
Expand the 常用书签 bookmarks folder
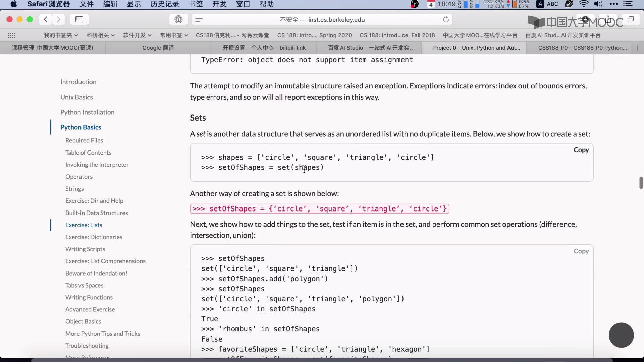click(x=174, y=35)
